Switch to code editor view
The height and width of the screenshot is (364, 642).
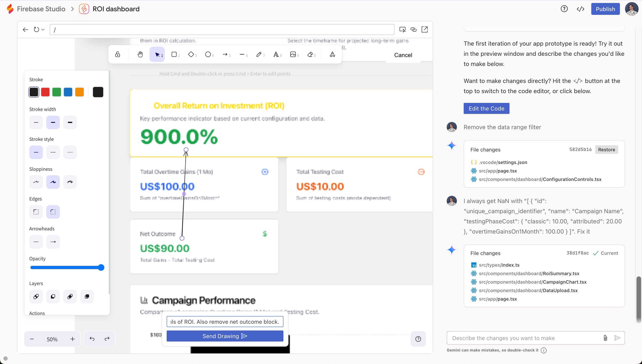[x=580, y=9]
